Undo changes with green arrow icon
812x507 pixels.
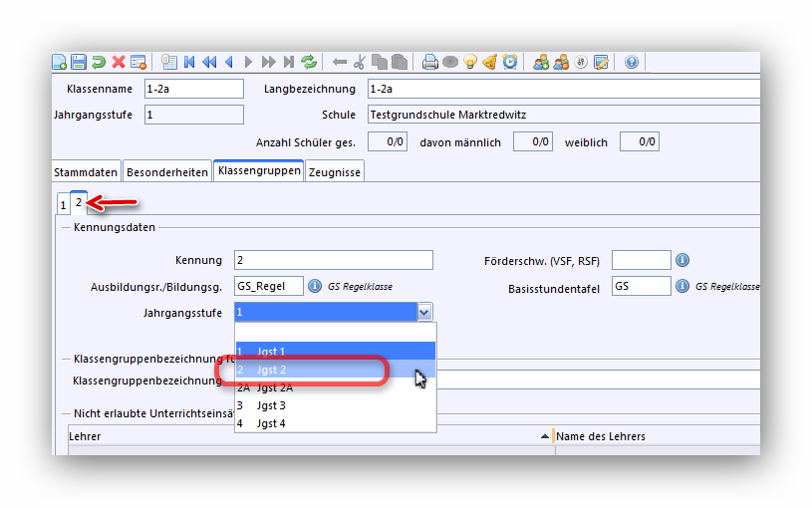click(x=99, y=62)
